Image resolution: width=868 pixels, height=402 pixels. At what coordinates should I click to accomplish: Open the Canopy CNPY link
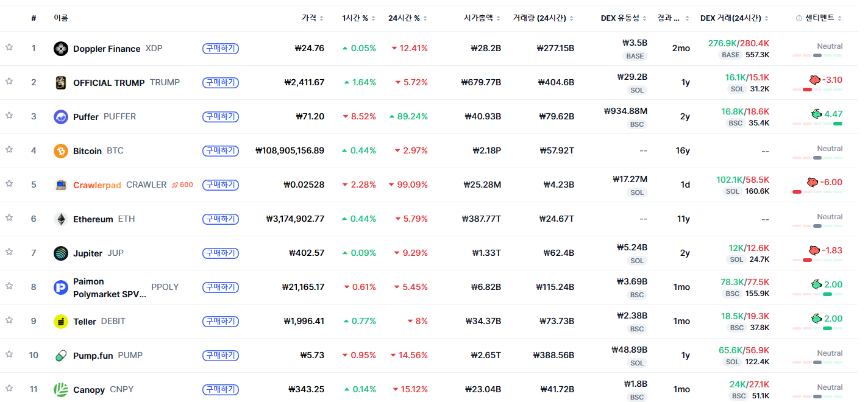pyautogui.click(x=94, y=389)
